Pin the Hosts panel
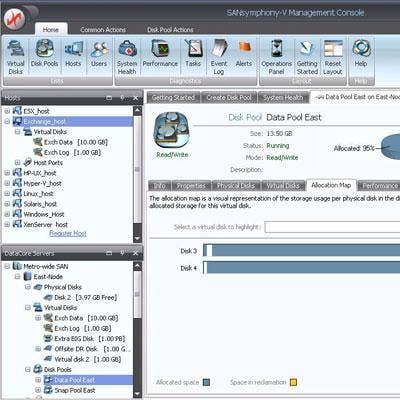Viewport: 400px width, 400px height. (122, 98)
